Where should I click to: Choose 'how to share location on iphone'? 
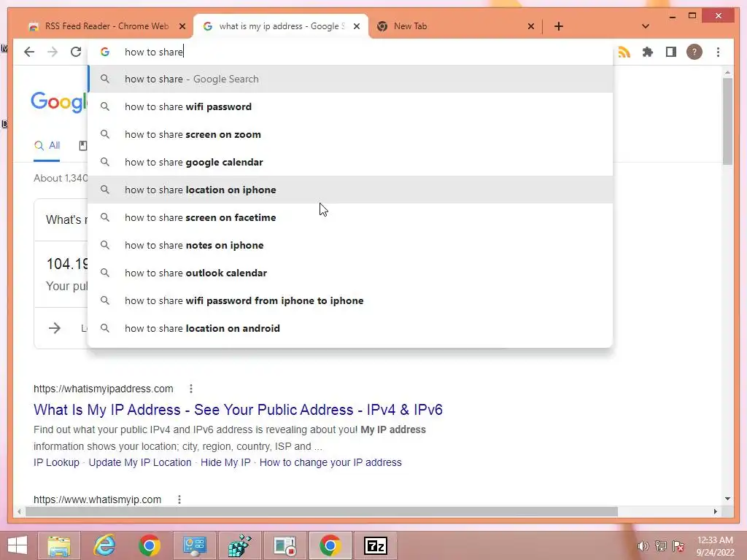click(x=350, y=190)
